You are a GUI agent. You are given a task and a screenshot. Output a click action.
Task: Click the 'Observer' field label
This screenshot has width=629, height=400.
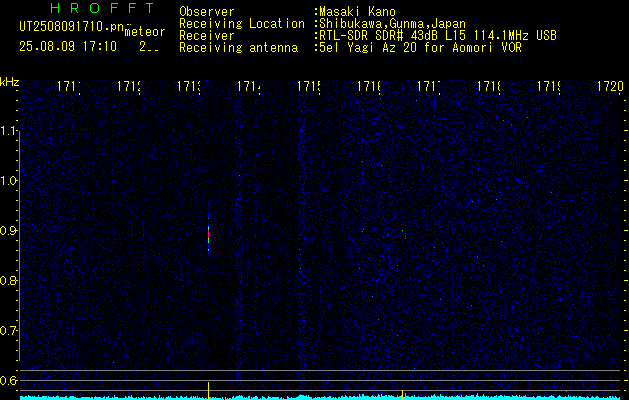pos(207,12)
